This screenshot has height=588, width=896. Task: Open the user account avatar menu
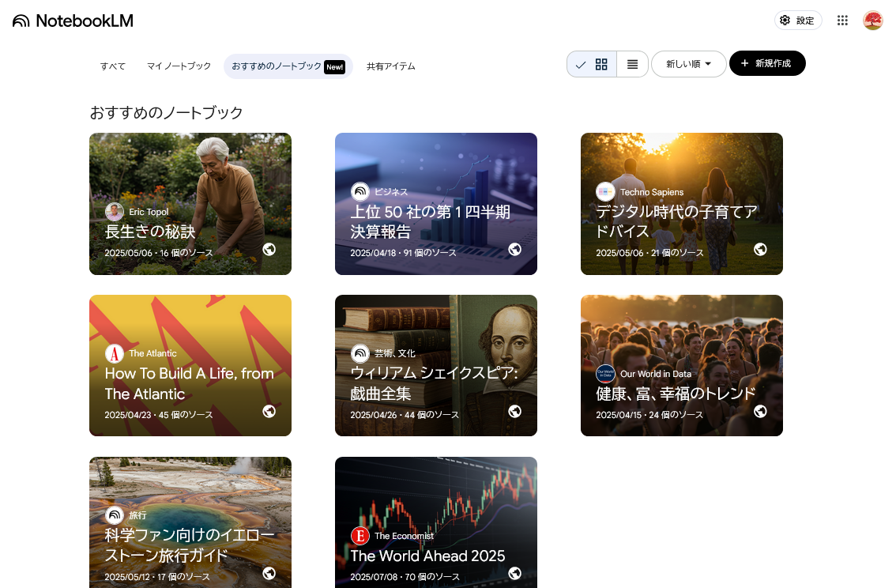872,21
